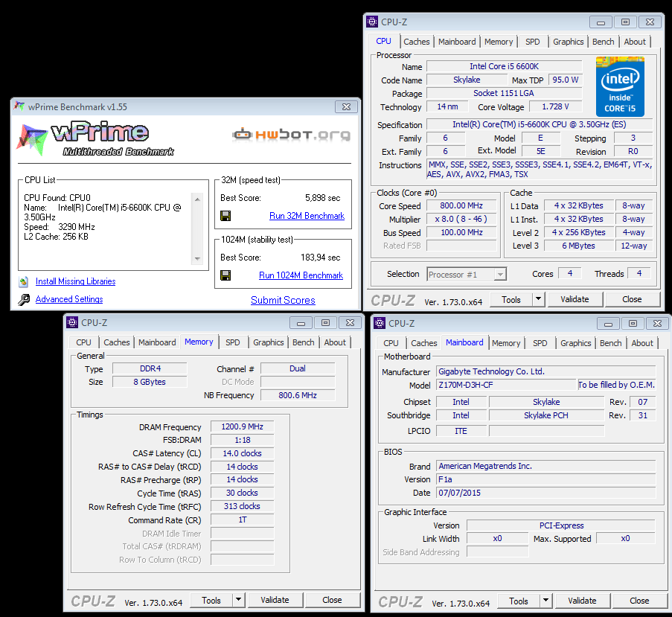Switch to Caches tab in the CPU window
The height and width of the screenshot is (617, 672).
pyautogui.click(x=417, y=42)
